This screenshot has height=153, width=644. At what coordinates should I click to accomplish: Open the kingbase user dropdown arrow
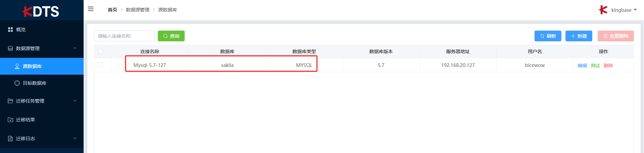coord(635,10)
